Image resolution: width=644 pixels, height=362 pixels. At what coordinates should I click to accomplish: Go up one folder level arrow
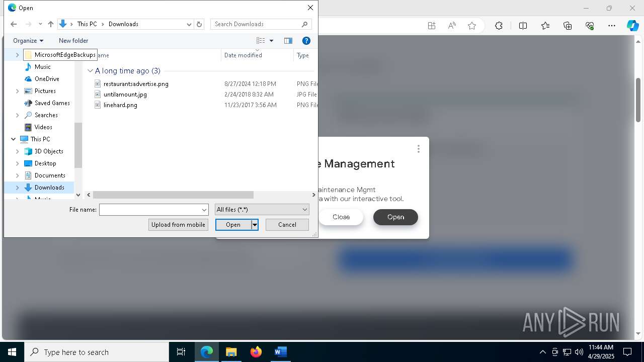[50, 24]
